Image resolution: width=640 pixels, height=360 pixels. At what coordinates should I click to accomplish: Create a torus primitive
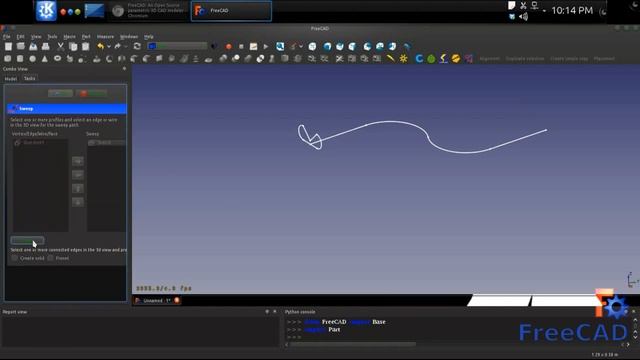[58, 59]
